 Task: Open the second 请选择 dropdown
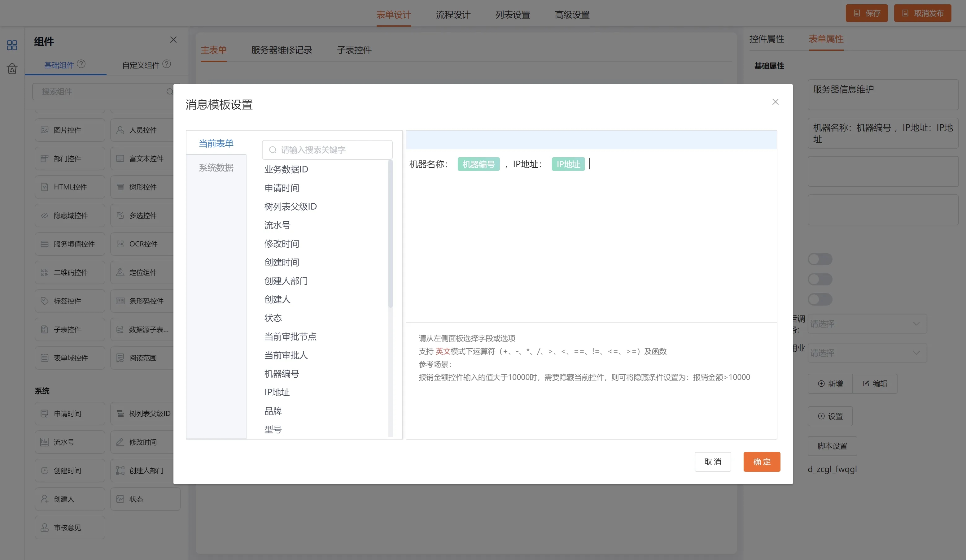coord(867,353)
